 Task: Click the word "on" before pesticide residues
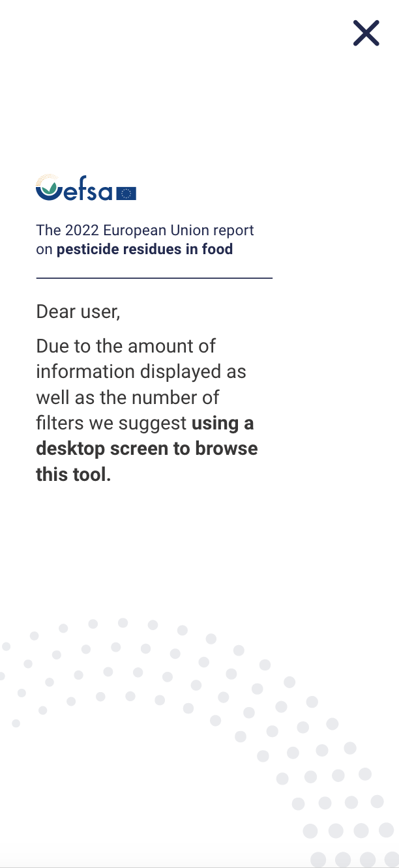pyautogui.click(x=44, y=249)
